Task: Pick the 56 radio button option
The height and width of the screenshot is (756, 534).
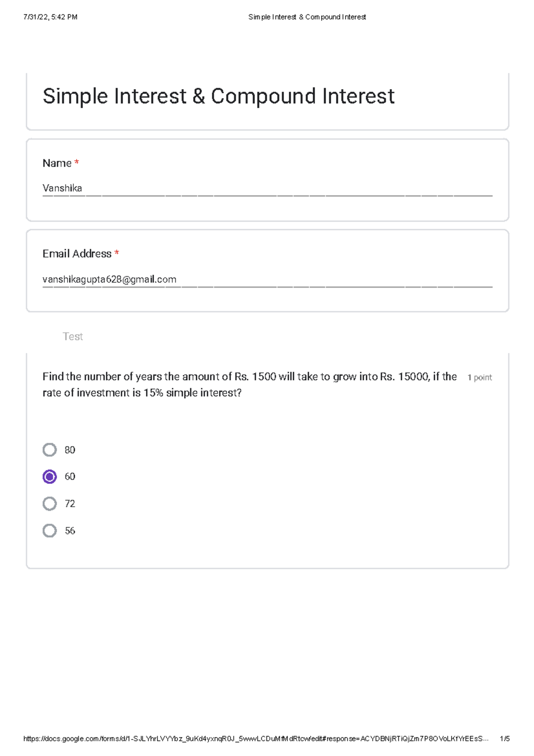Action: coord(50,531)
